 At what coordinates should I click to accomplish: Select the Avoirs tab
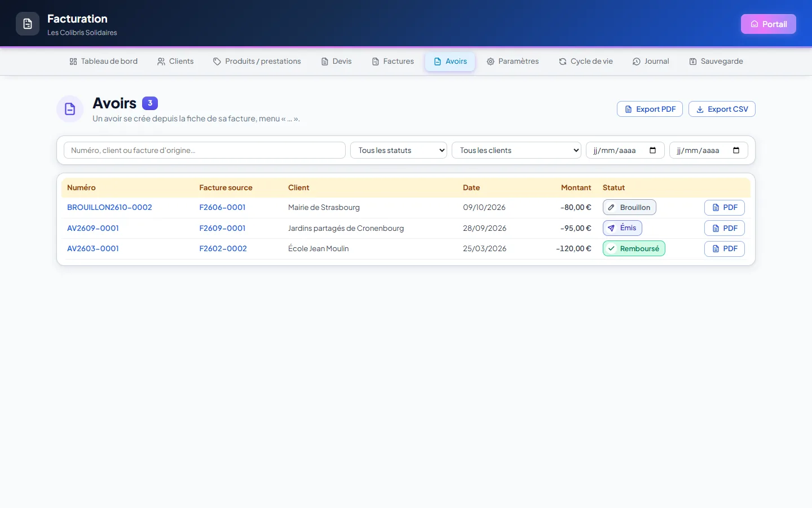[x=451, y=62]
